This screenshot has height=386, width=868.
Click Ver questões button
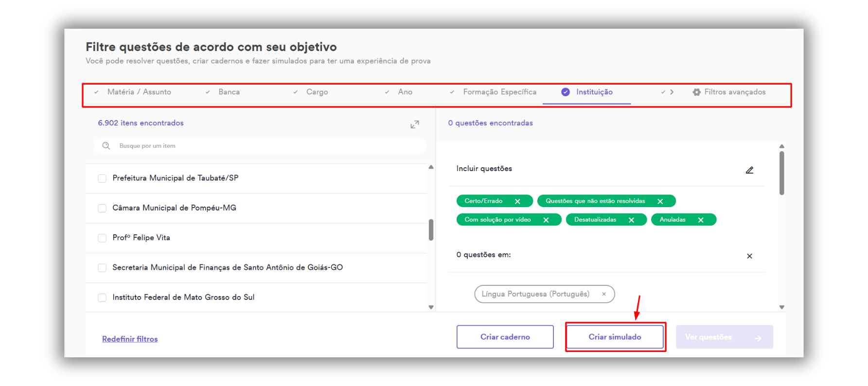[x=725, y=337]
